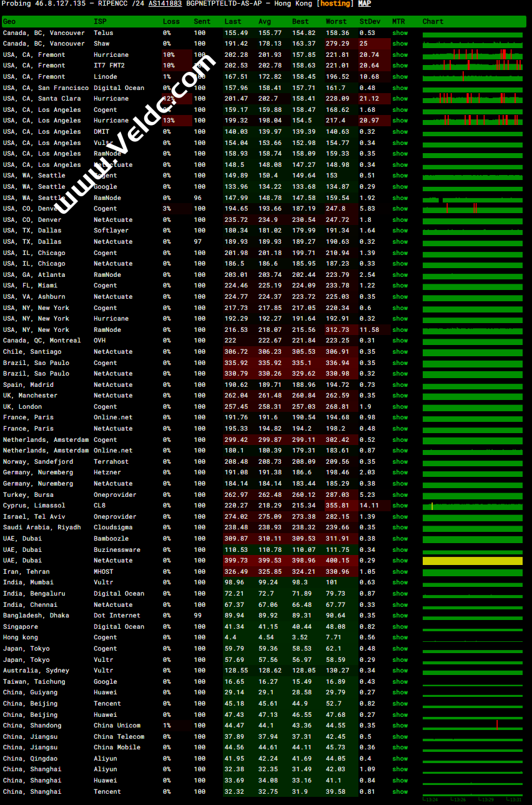
Task: Select the "Turkey, Bursa" geo cell
Action: click(x=28, y=495)
